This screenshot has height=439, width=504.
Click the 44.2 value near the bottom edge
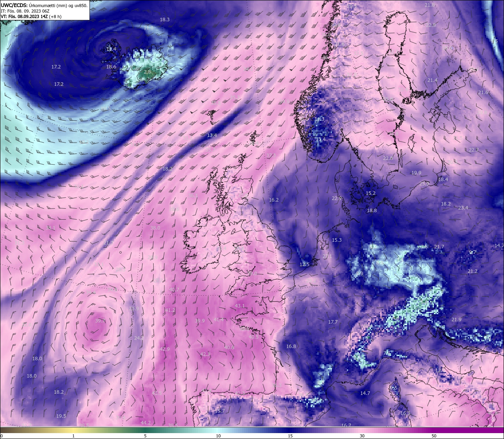(146, 422)
